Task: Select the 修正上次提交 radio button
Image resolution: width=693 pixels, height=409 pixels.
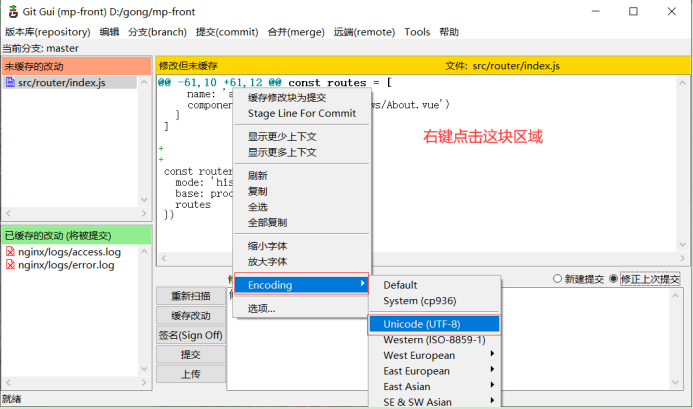Action: [613, 279]
